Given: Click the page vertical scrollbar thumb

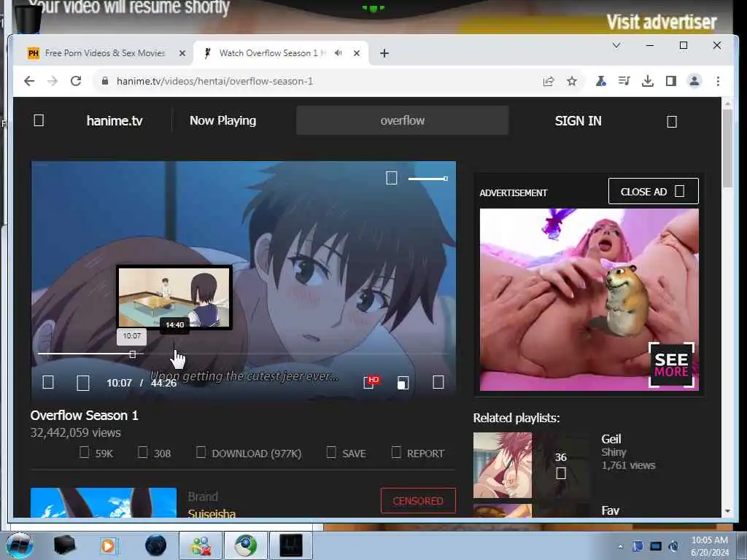Looking at the screenshot, I should coord(727,147).
